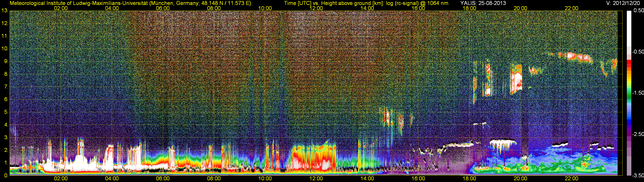Click the 18:00 label on the top time axis
The width and height of the screenshot is (644, 182).
(x=469, y=8)
